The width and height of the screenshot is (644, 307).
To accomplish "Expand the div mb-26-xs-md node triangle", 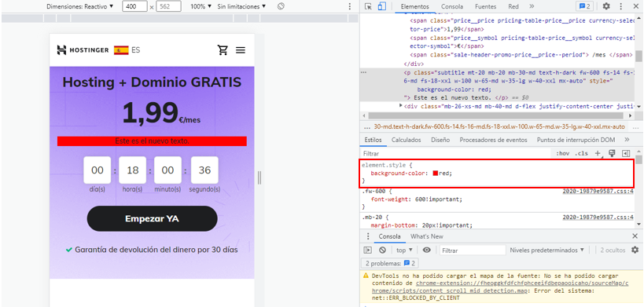I will coord(401,106).
